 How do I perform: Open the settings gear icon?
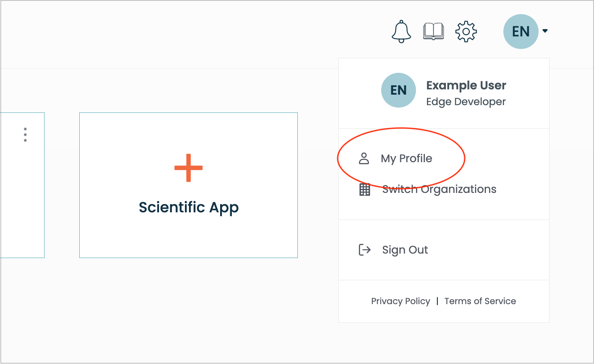point(466,32)
